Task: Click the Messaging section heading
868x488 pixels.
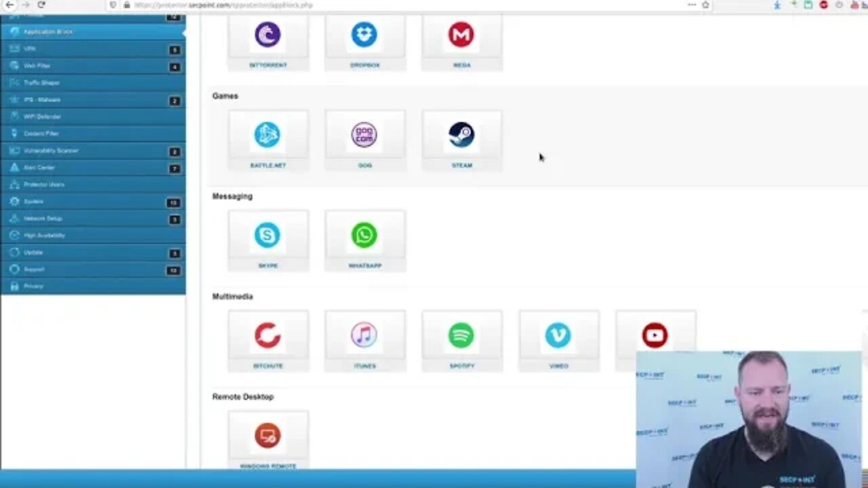Action: pyautogui.click(x=232, y=197)
